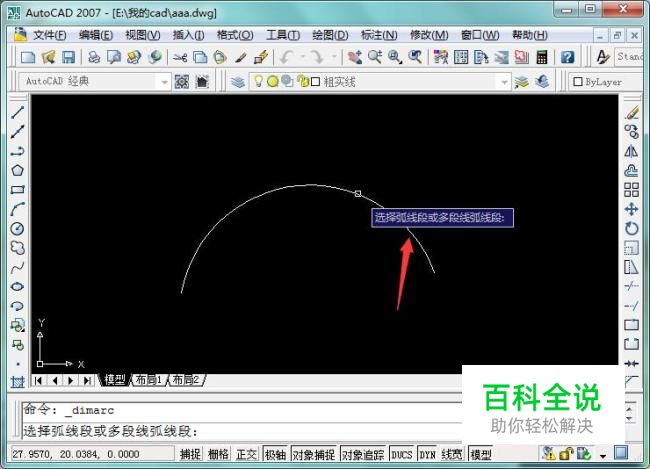Open the 修改(M) menu
The width and height of the screenshot is (650, 469).
pos(429,35)
